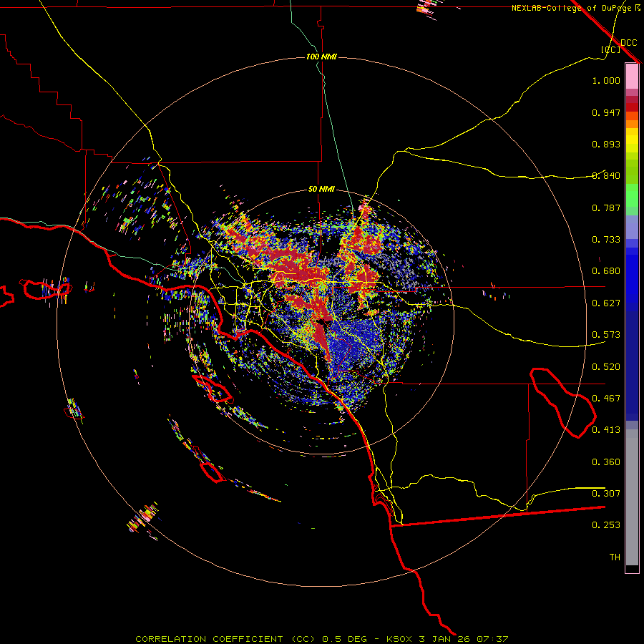Click the 0.467 legend value

coord(606,399)
